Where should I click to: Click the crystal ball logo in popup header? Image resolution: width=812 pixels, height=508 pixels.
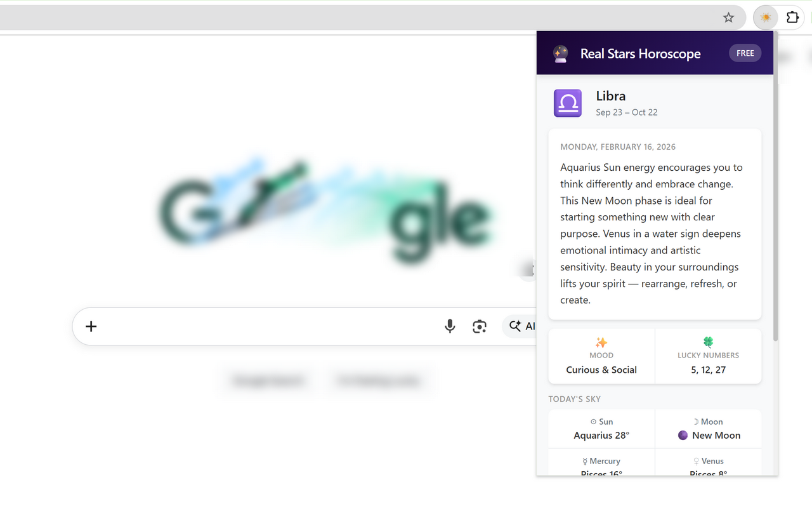tap(560, 54)
